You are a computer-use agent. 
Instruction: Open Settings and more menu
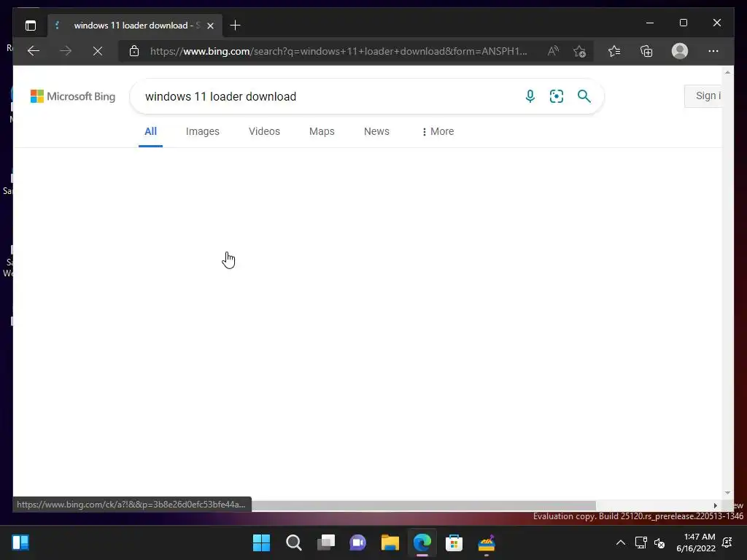tap(713, 51)
